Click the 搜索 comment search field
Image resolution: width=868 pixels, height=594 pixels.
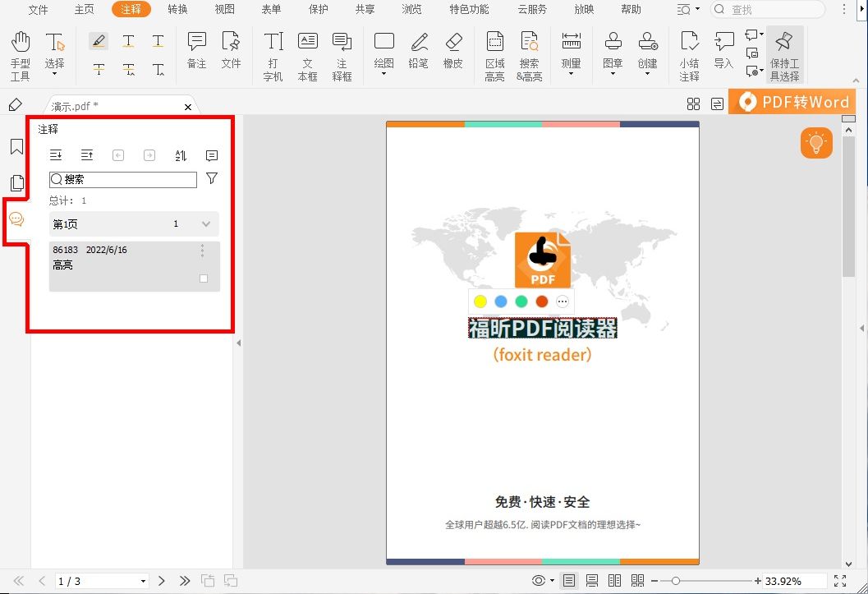click(122, 179)
